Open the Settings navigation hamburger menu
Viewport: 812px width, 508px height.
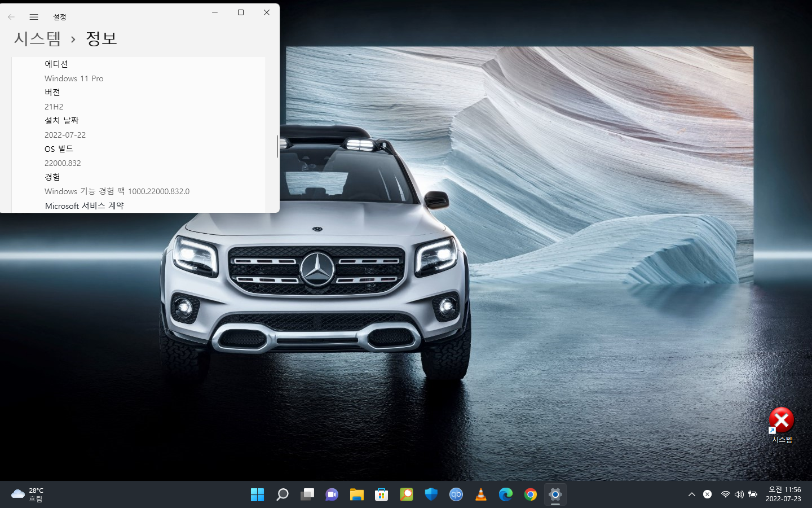point(34,17)
